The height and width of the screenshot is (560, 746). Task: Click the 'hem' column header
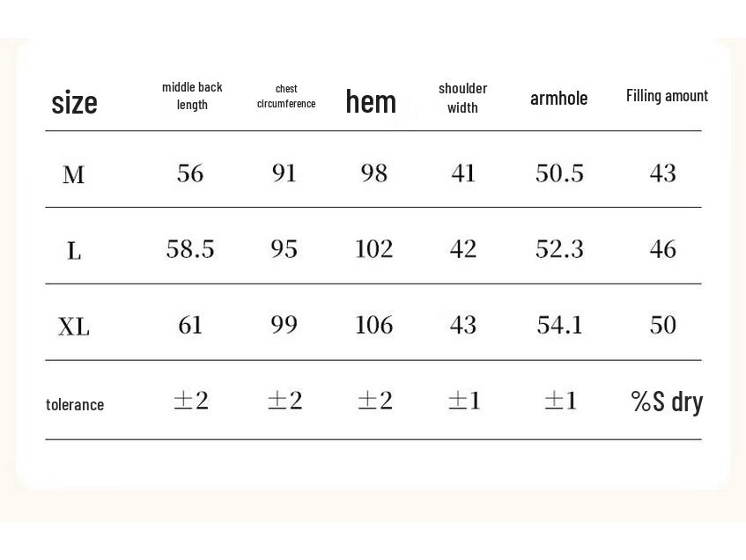tap(371, 102)
